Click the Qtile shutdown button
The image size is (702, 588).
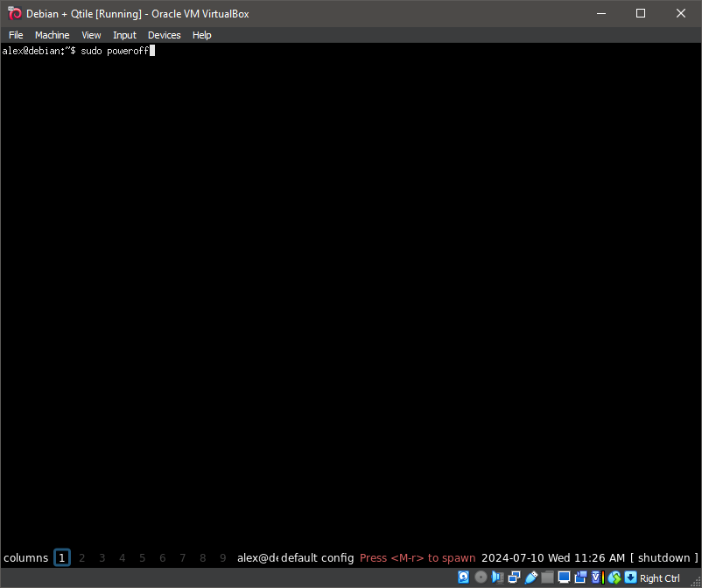[664, 558]
